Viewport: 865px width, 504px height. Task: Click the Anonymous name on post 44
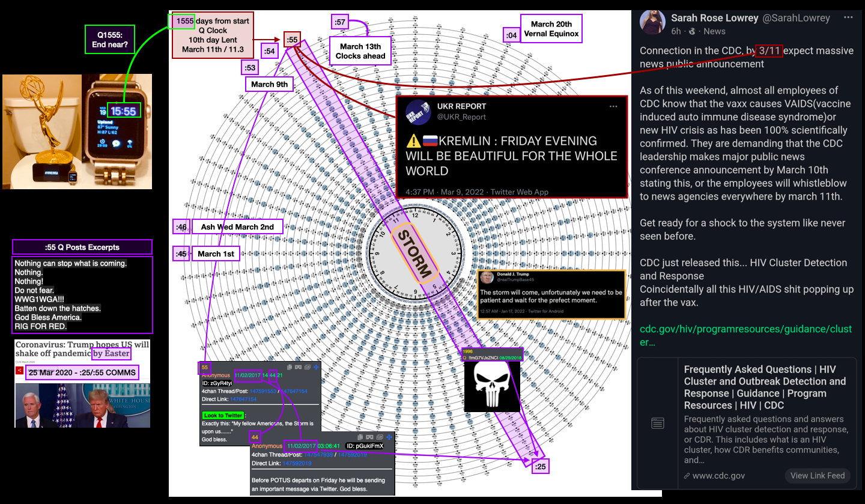point(267,446)
